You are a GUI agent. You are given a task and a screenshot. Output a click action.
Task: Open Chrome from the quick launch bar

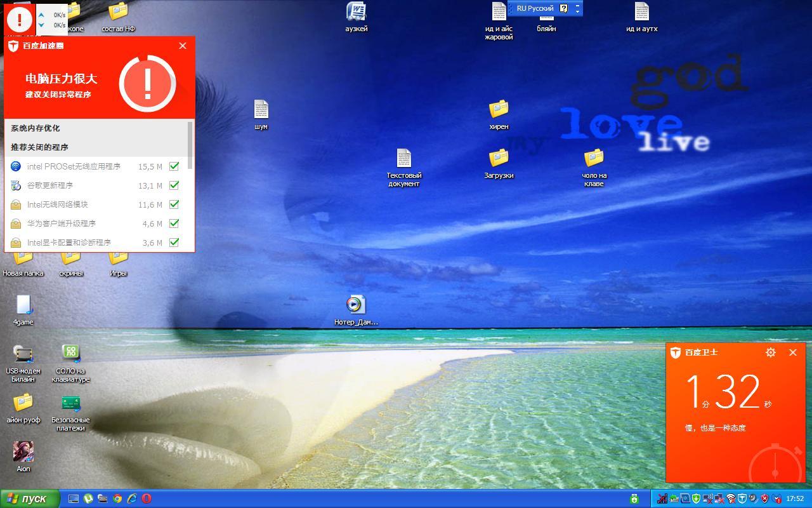pyautogui.click(x=117, y=498)
